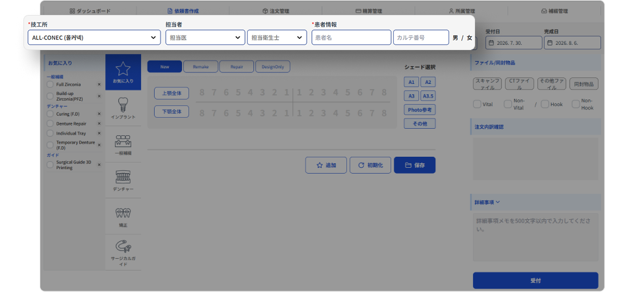Expand the 担当衛生士 dropdown
This screenshot has height=292, width=644.
tap(277, 38)
